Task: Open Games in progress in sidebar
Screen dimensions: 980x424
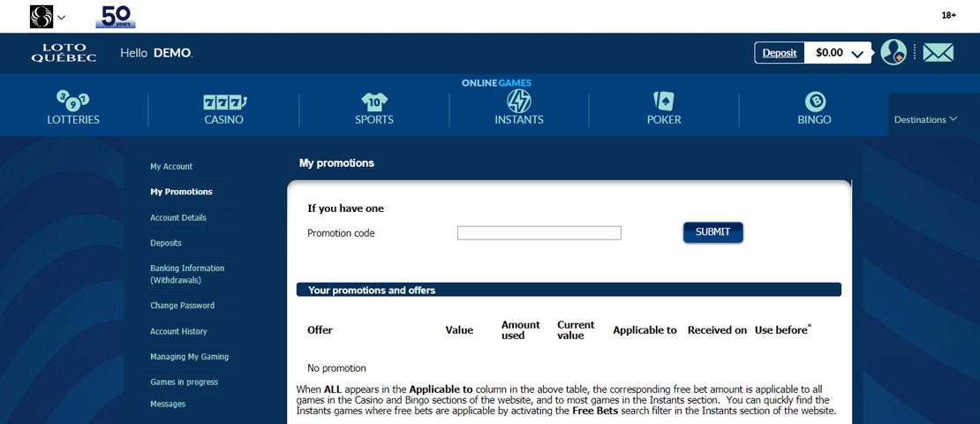Action: [184, 382]
